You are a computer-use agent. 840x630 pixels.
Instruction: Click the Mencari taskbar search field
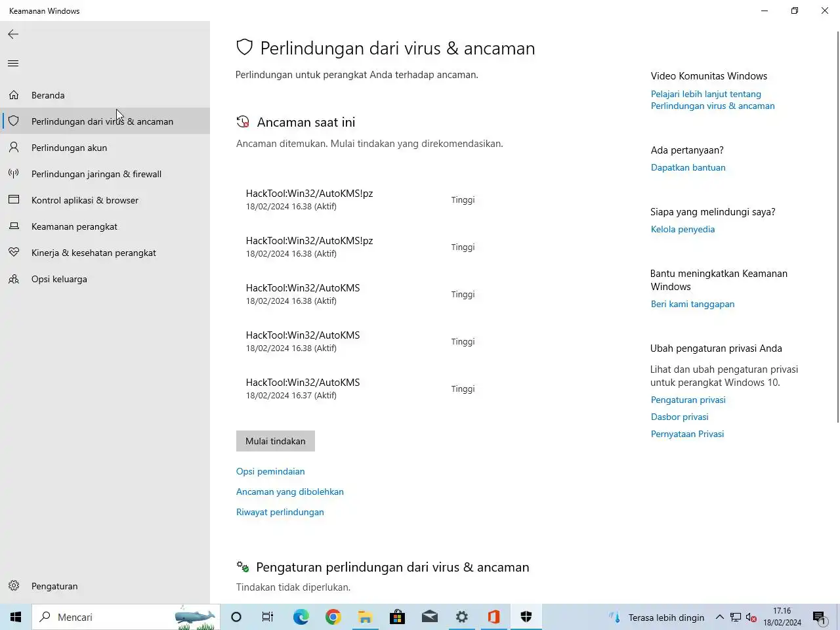pos(126,617)
